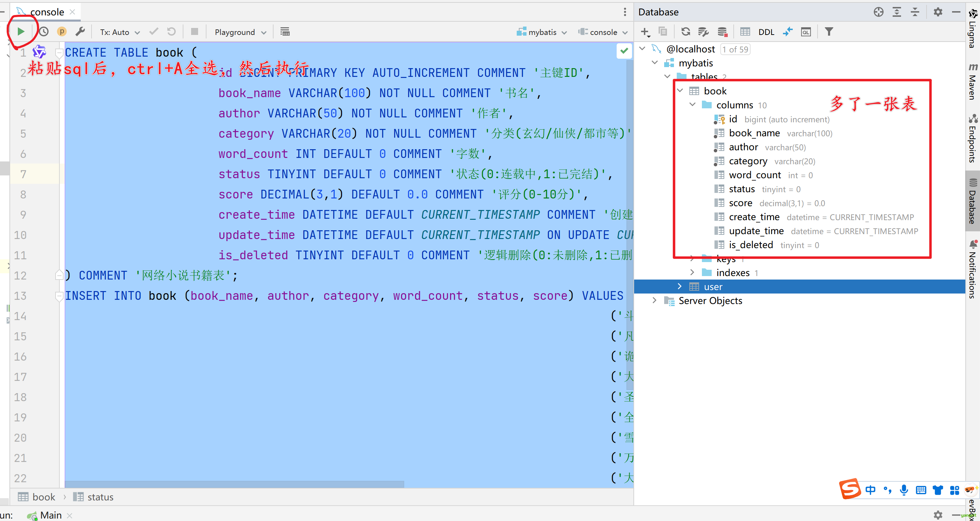Screen dimensions: 980x521
Task: Open the mybatis schema dropdown
Action: click(542, 32)
